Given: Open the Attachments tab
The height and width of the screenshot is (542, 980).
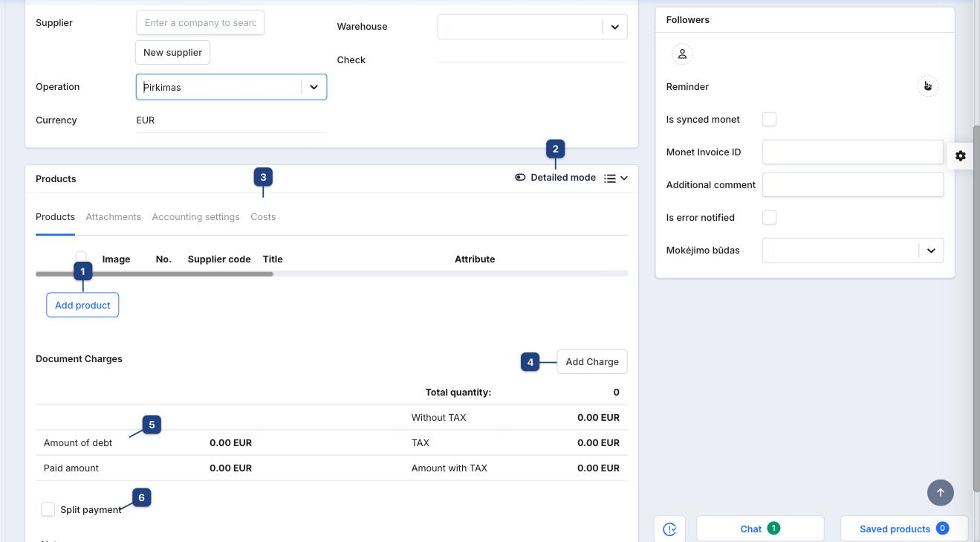Looking at the screenshot, I should [x=113, y=217].
